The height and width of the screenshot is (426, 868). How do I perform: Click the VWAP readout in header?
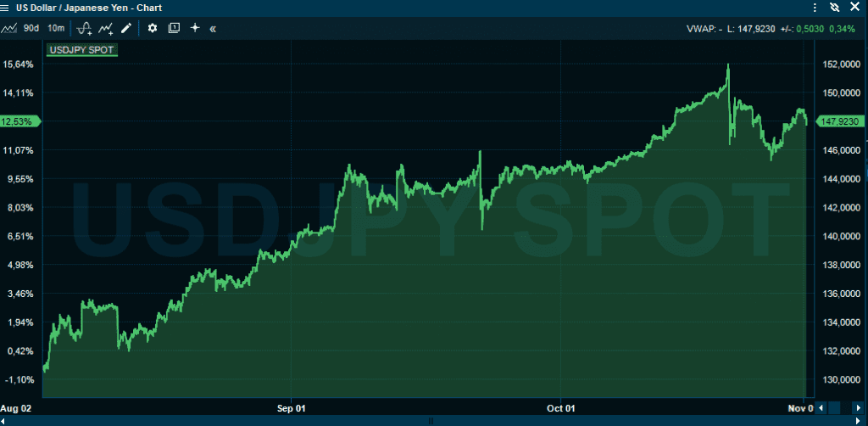(x=704, y=29)
